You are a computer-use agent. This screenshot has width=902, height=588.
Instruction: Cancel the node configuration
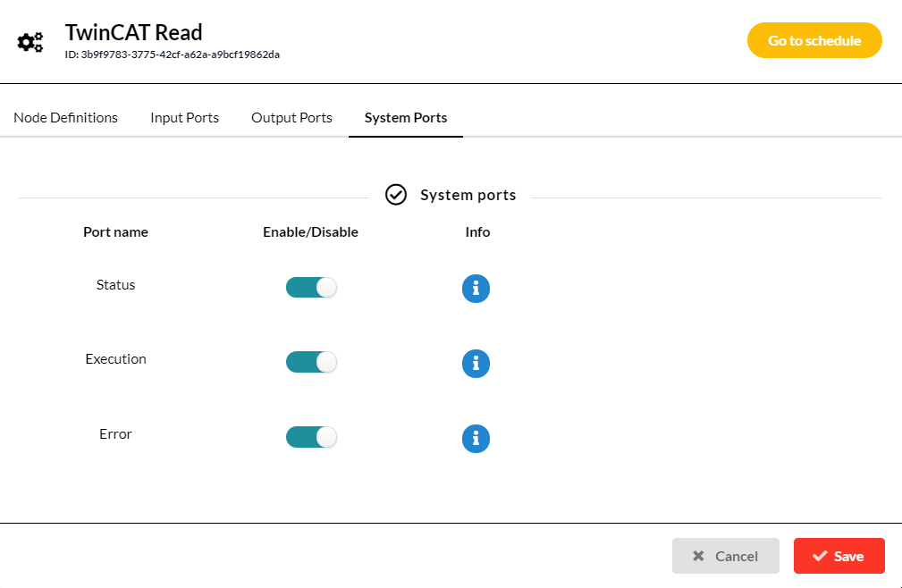click(x=725, y=556)
